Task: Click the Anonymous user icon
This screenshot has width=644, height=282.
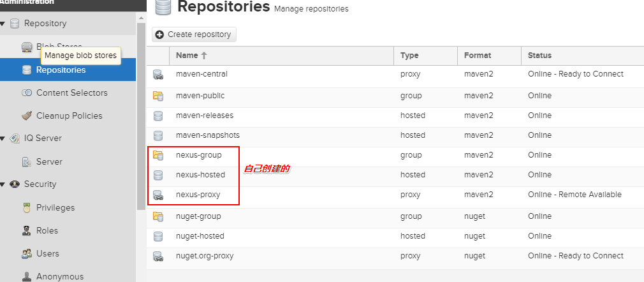Action: pos(27,277)
